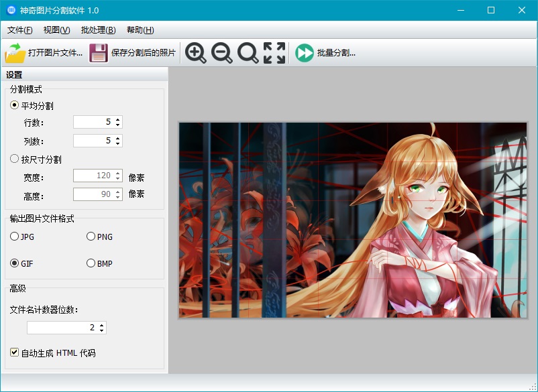Screen dimensions: 538x392
Task: Choose PNG as output format
Action: click(x=91, y=237)
